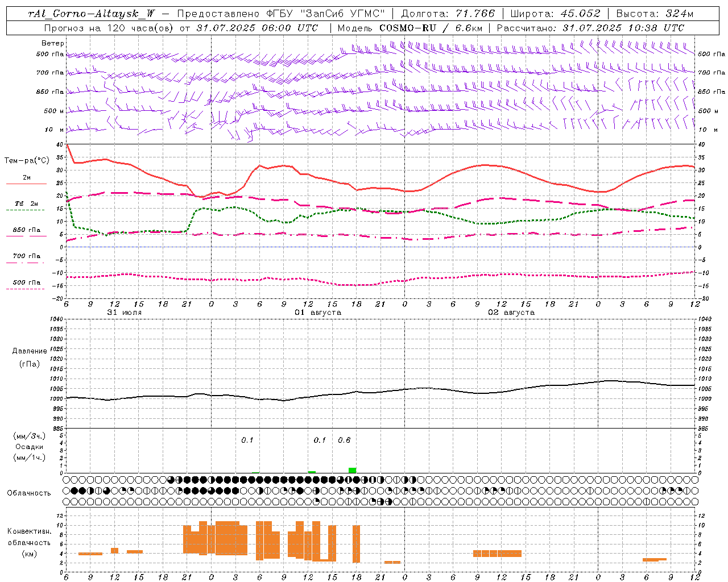Click the '01 августа' date label
Screen dimensions: 728x582
click(x=318, y=313)
